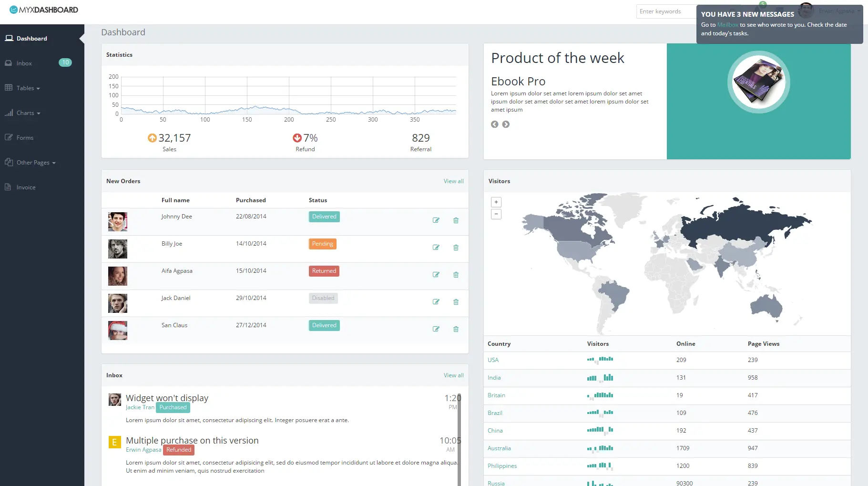Click Australia on the world map
The image size is (868, 486).
point(766,306)
